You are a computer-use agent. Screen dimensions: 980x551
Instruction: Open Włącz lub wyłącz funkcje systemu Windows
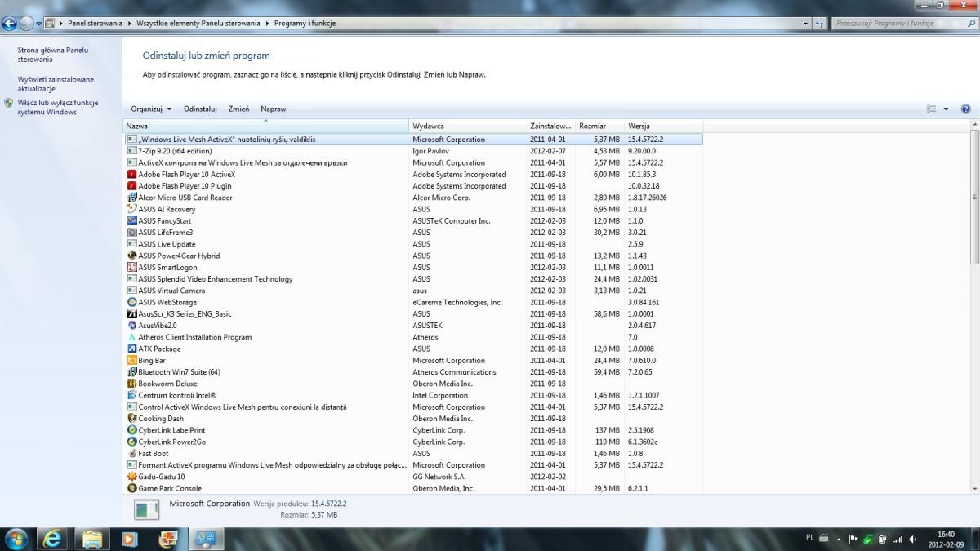click(x=58, y=108)
